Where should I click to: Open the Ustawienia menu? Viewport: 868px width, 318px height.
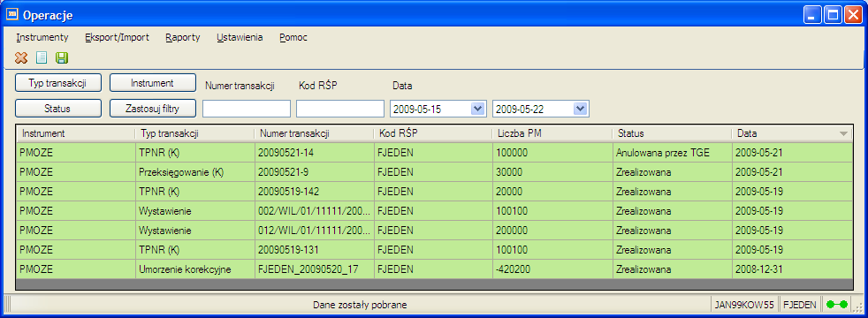tap(240, 38)
